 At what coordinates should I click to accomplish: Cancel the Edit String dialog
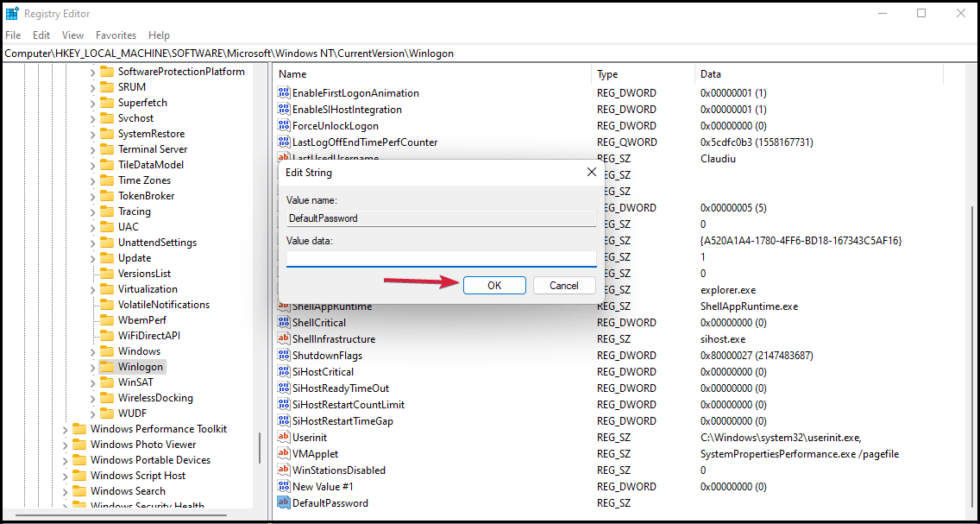point(563,285)
